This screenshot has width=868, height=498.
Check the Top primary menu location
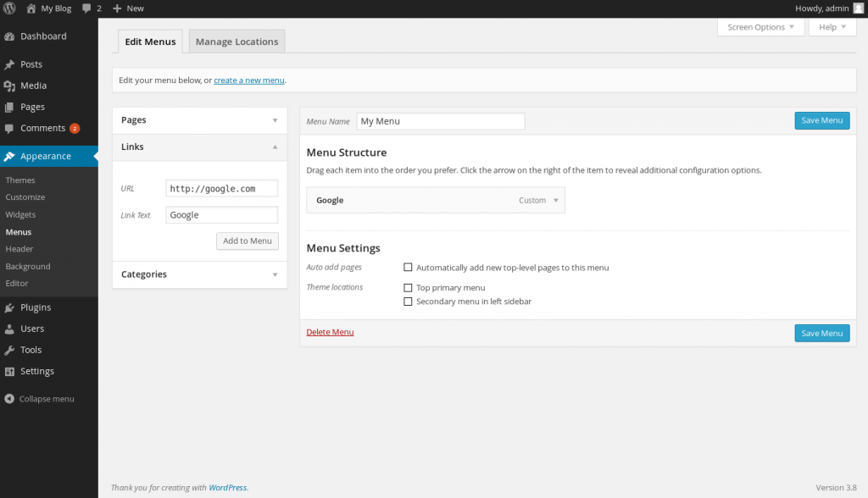[x=408, y=287]
